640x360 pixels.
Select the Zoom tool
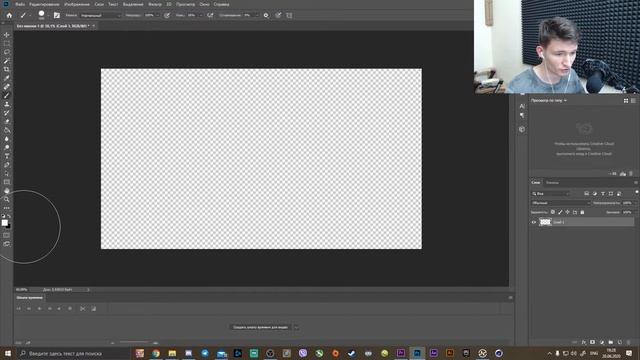point(7,199)
